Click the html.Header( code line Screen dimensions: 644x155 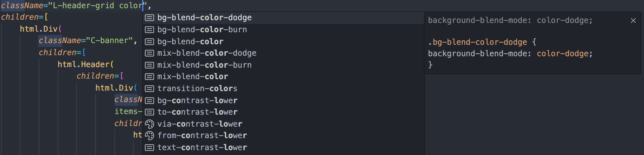tap(86, 64)
